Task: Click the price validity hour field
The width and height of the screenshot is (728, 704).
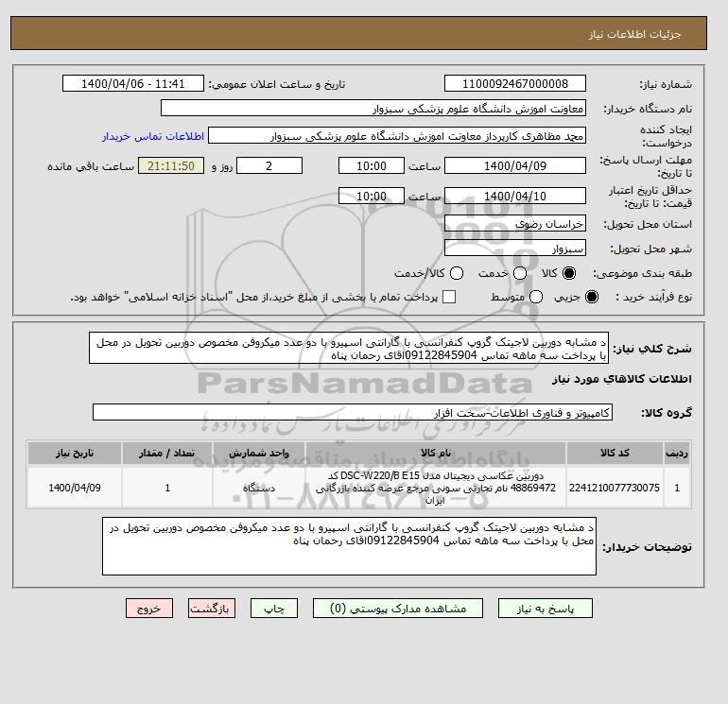Action: click(372, 196)
